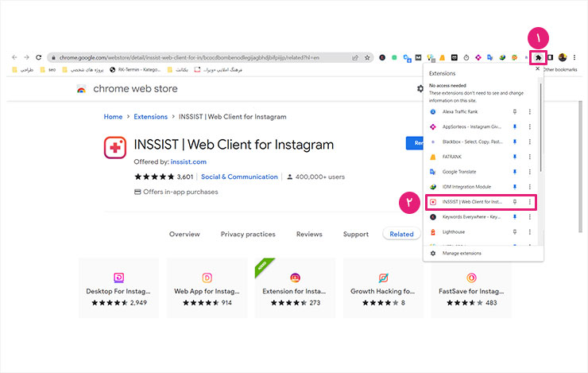Open more options for AppSorteos
The width and height of the screenshot is (588, 373).
click(x=529, y=126)
